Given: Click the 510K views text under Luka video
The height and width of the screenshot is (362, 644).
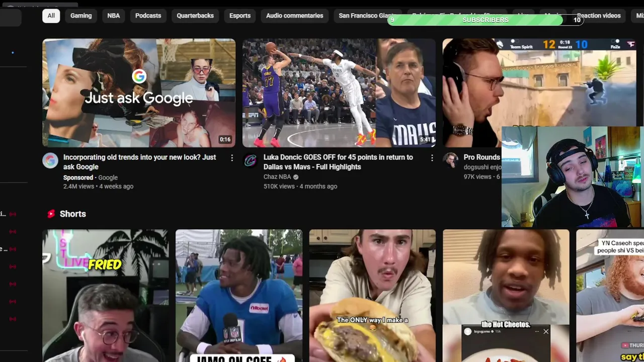Looking at the screenshot, I should pyautogui.click(x=279, y=186).
